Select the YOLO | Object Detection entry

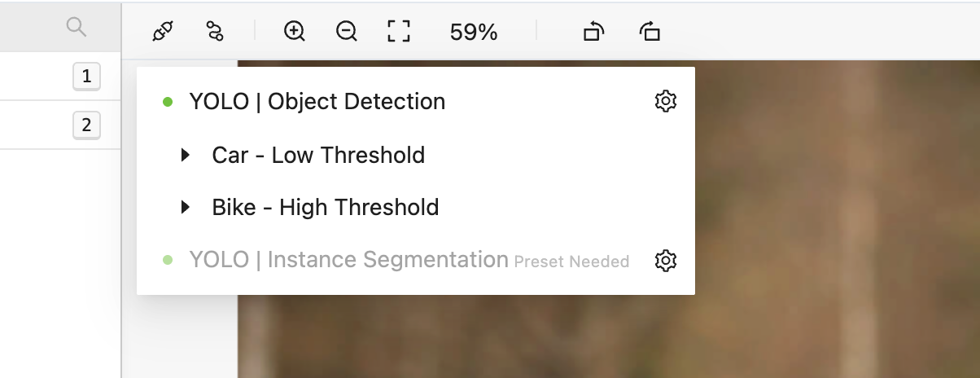[317, 102]
